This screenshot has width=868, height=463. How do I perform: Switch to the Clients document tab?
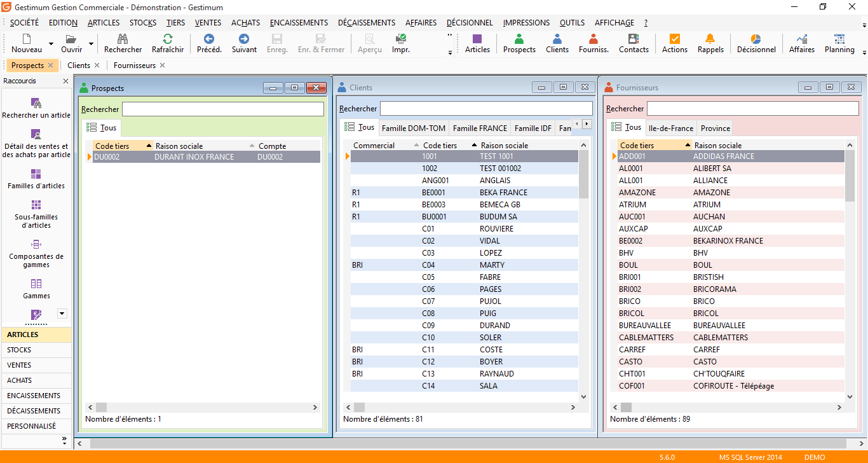[79, 65]
